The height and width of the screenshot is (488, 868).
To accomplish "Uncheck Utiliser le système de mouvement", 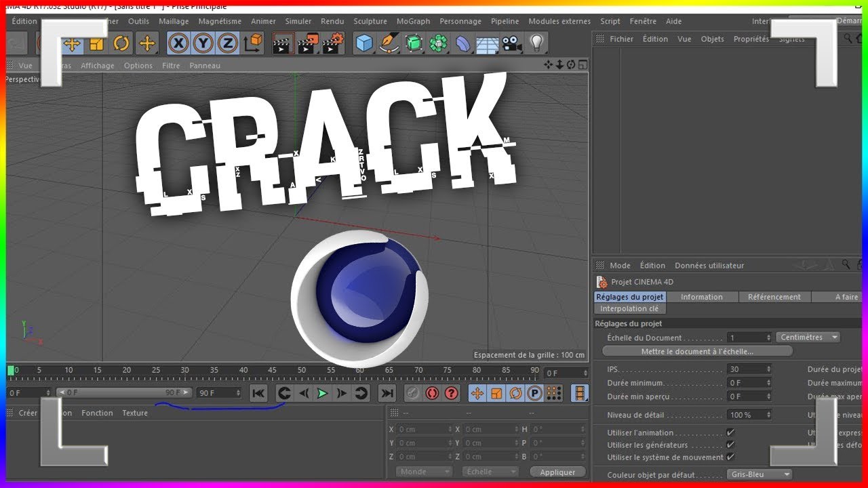I will (x=730, y=457).
